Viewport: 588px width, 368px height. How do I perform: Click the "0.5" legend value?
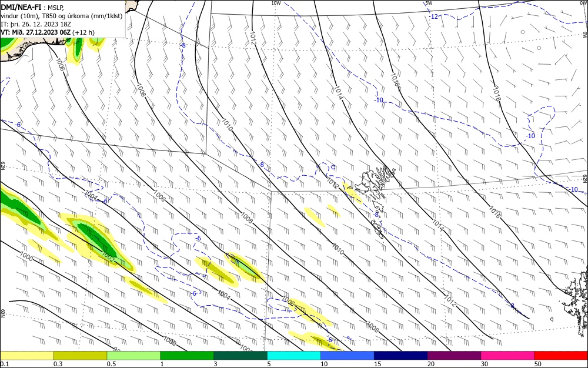[x=111, y=364]
